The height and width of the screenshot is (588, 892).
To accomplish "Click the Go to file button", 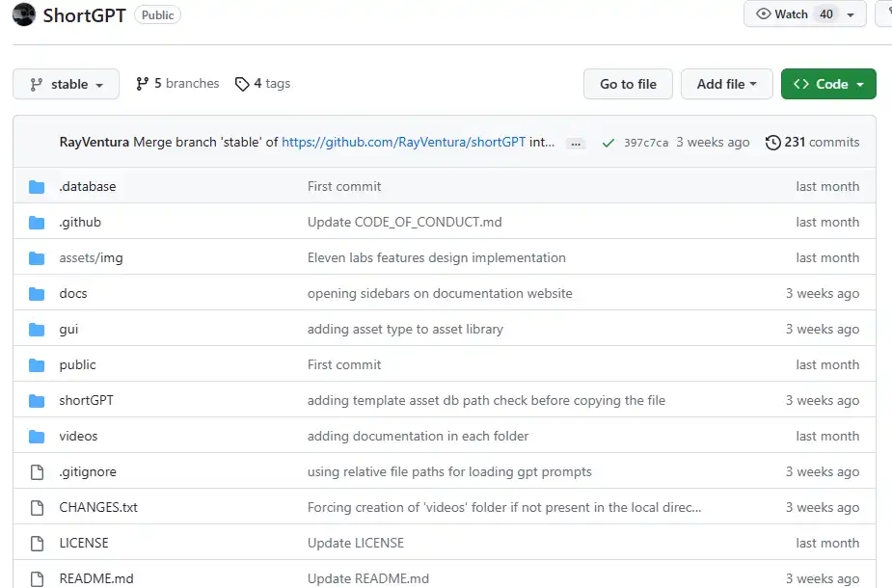I will pos(628,84).
